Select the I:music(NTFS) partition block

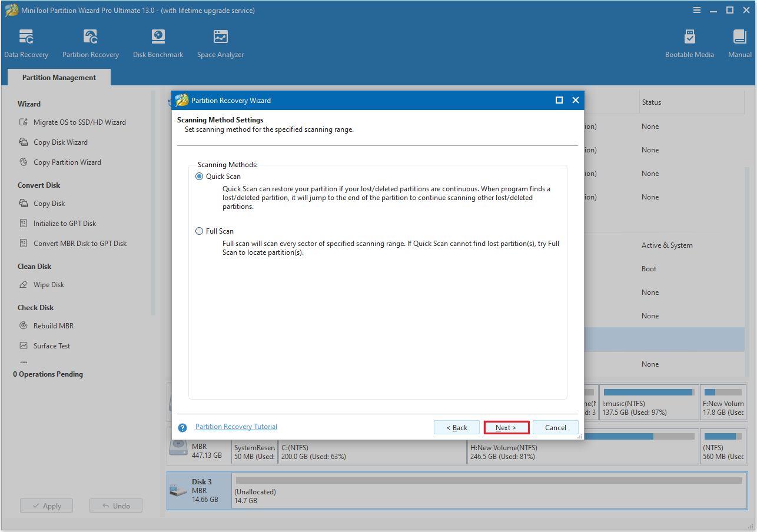tap(649, 403)
